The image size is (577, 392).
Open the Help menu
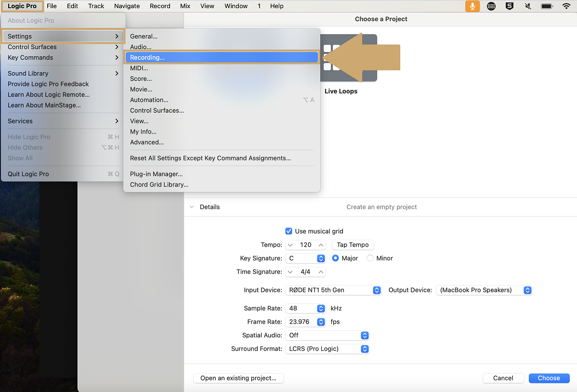[x=277, y=6]
